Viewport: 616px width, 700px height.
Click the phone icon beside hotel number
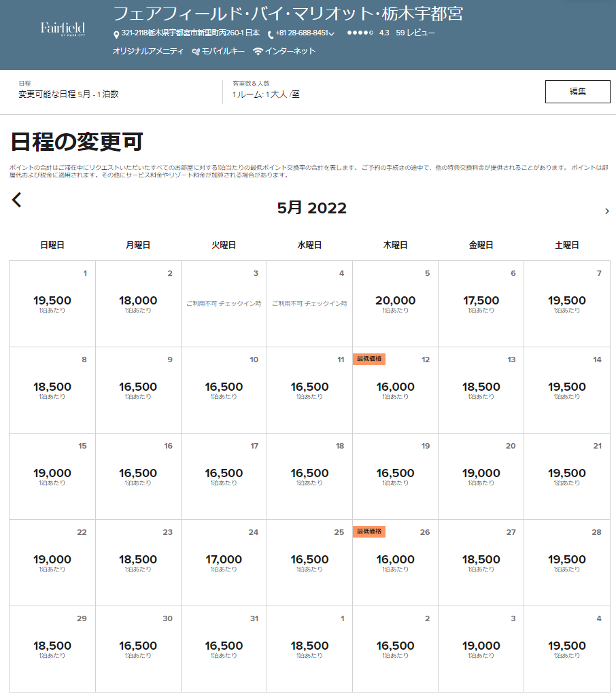point(271,34)
